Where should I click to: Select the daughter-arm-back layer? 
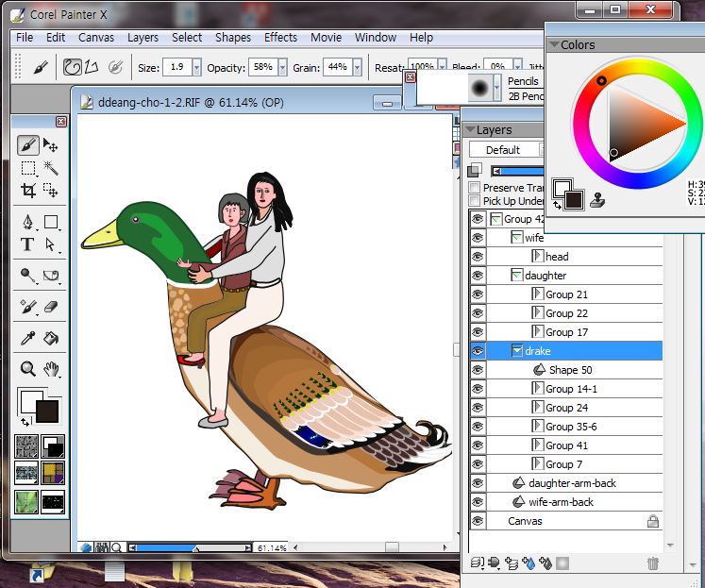pyautogui.click(x=572, y=483)
